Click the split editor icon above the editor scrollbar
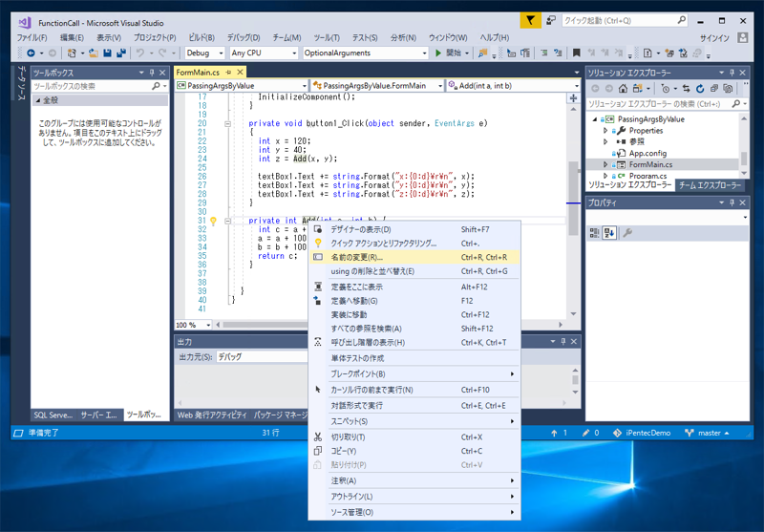 573,98
